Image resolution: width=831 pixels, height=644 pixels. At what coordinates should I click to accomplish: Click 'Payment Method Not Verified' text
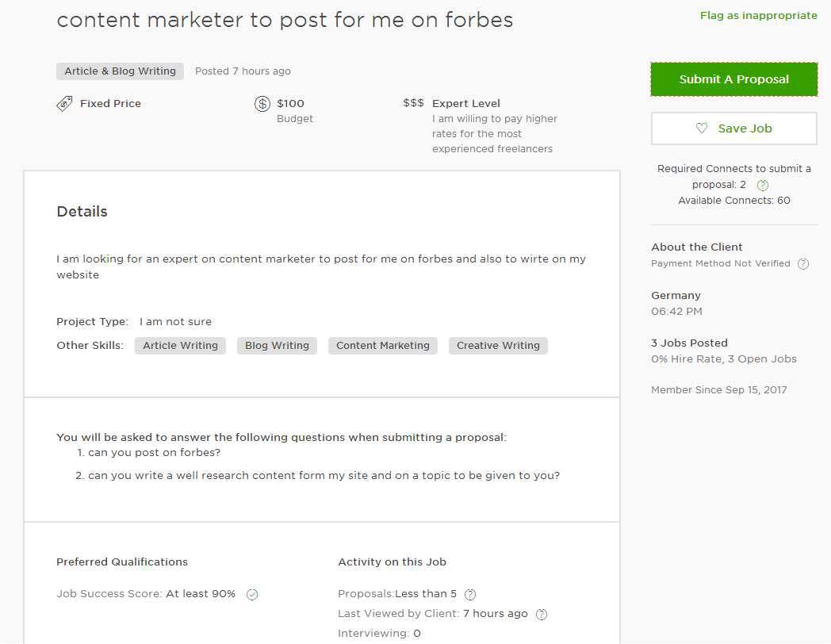pos(720,263)
